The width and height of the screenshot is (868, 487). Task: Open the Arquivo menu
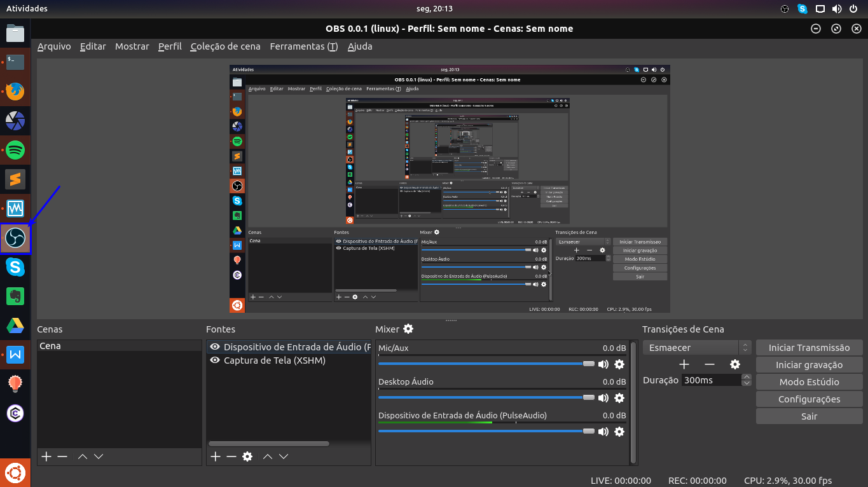54,46
